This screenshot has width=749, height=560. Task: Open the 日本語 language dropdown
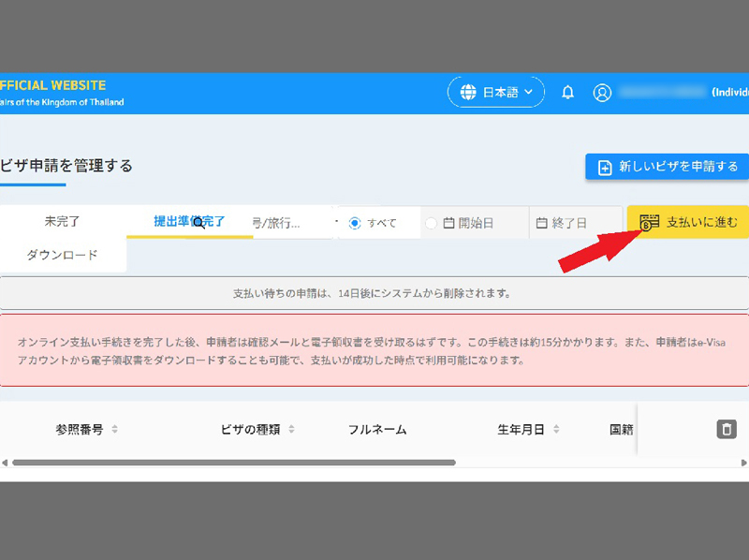496,92
